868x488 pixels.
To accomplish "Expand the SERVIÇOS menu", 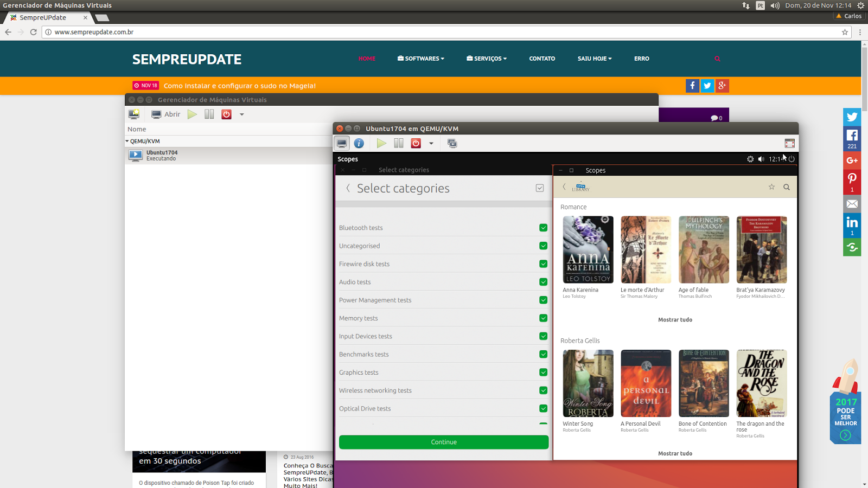I will point(487,59).
